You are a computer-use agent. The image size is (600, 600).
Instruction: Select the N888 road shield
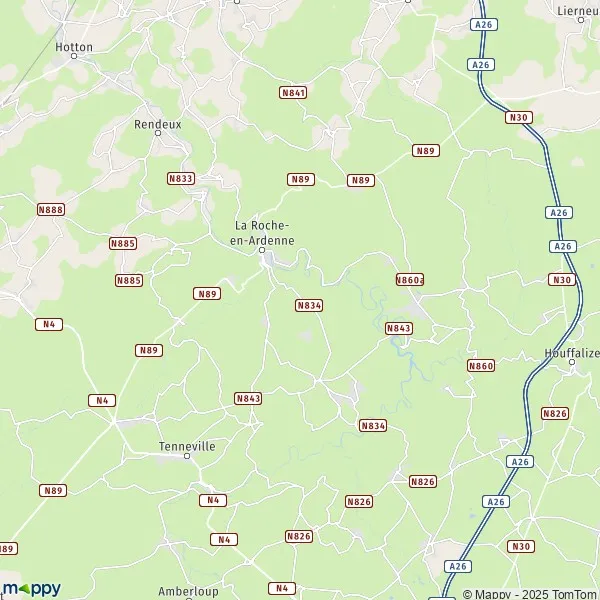pyautogui.click(x=51, y=209)
